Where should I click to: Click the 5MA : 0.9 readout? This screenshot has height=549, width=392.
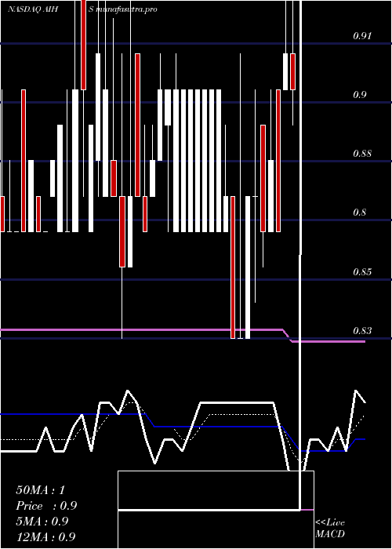42,522
